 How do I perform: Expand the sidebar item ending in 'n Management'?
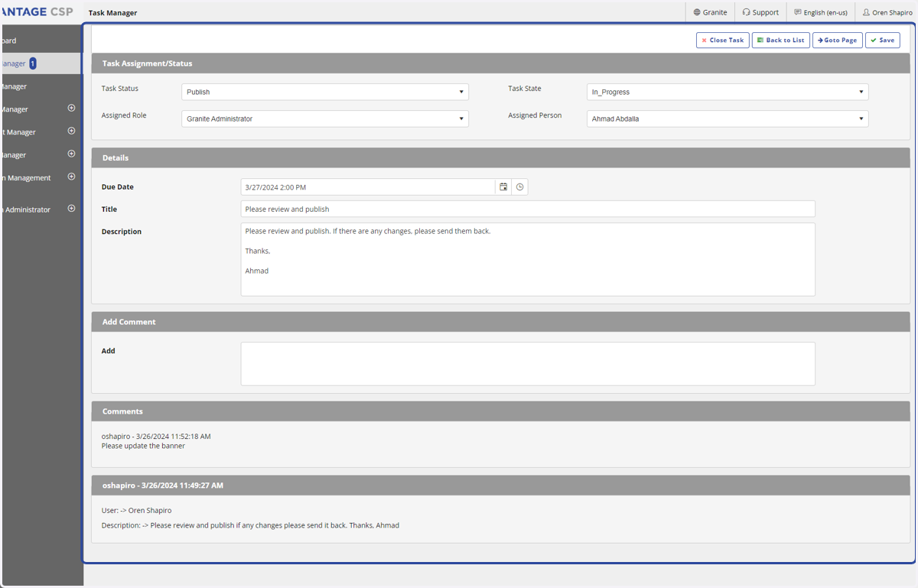pos(71,177)
